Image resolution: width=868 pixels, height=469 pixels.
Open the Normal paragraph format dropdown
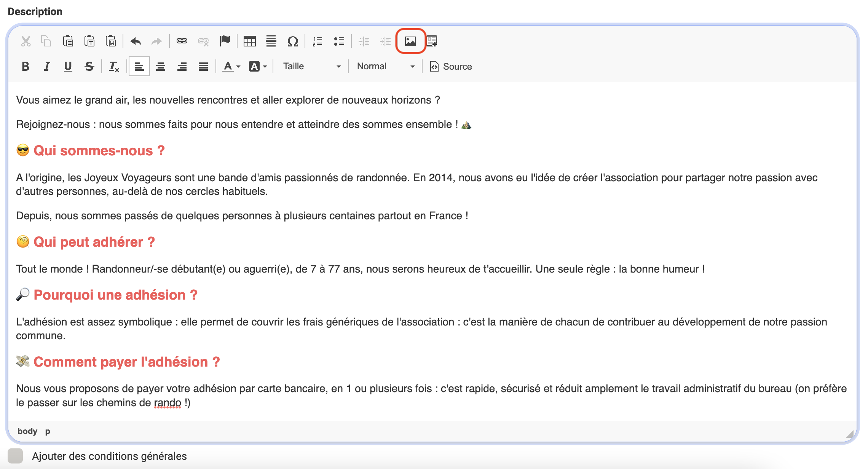coord(385,67)
